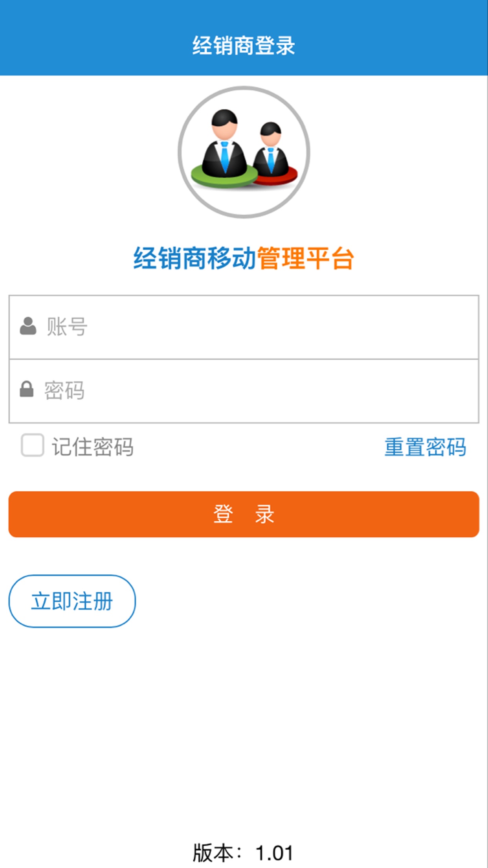Click the orange 管理平台 heading text
The height and width of the screenshot is (868, 488).
(x=306, y=259)
